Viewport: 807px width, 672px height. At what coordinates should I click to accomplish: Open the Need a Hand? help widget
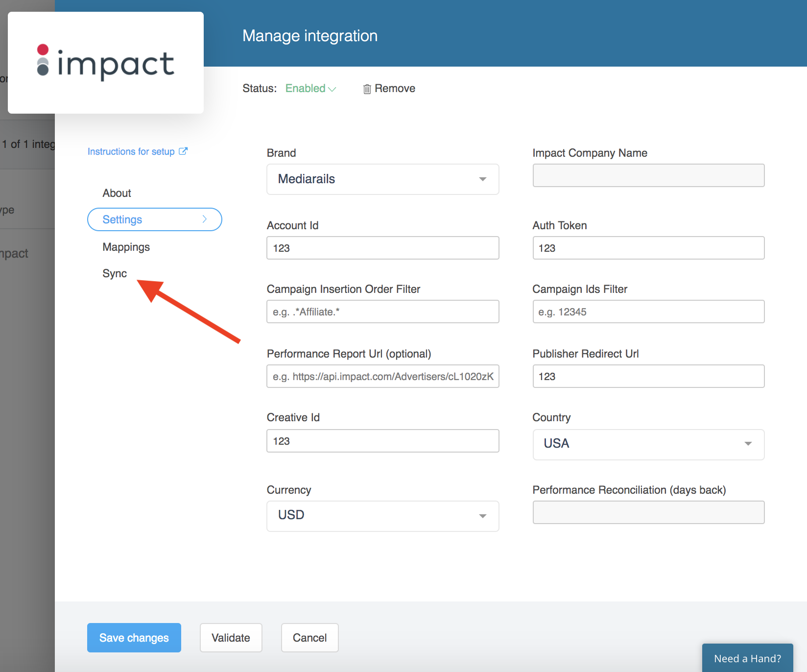coord(747,658)
